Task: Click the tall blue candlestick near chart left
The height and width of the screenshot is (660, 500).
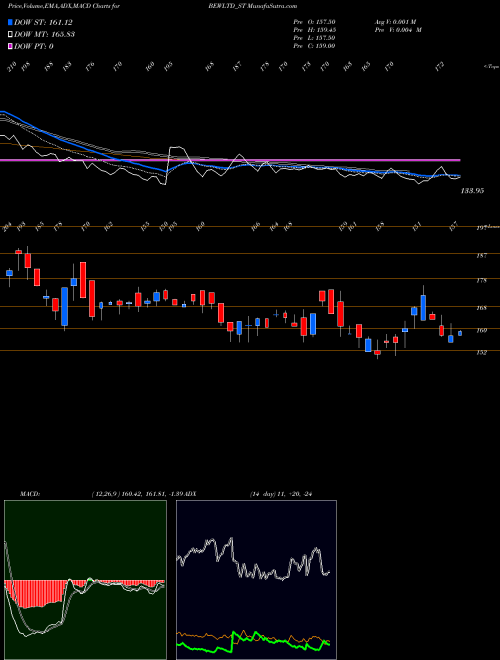Action: click(x=64, y=306)
